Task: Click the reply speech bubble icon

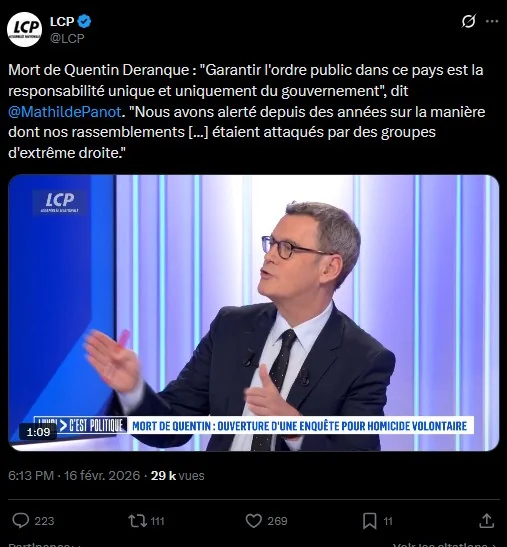Action: (21, 521)
